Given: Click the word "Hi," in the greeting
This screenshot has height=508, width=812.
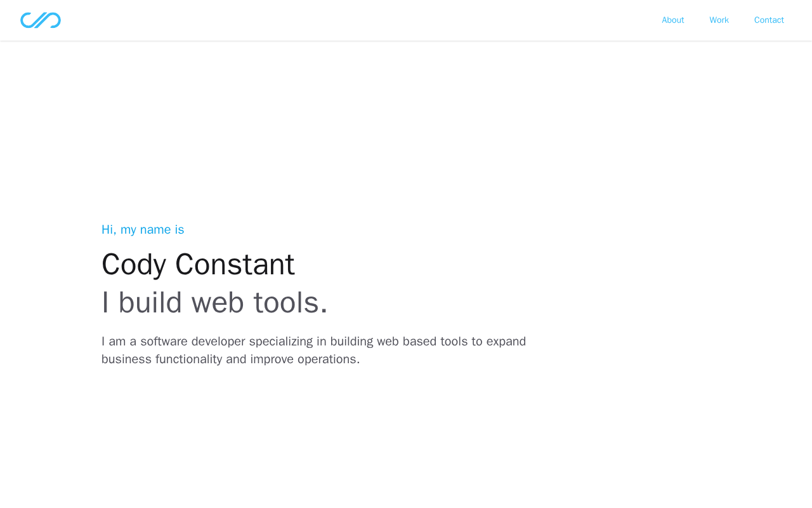Looking at the screenshot, I should click(x=109, y=230).
